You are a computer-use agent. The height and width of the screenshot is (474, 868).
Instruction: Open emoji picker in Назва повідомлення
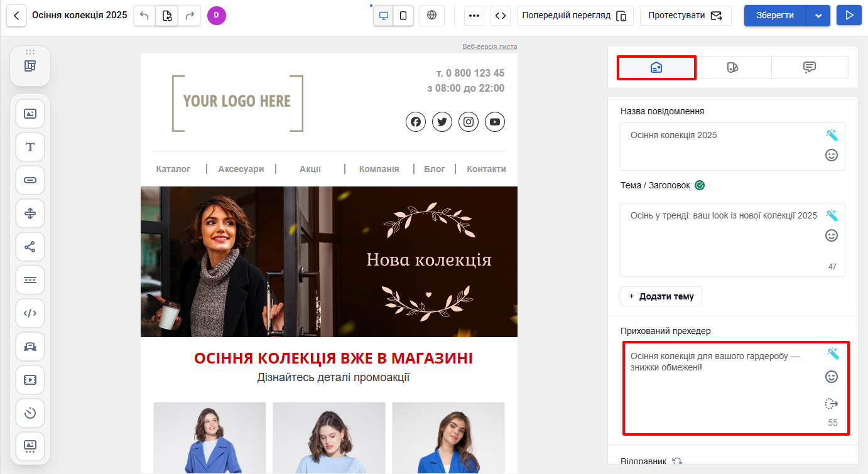coord(832,155)
